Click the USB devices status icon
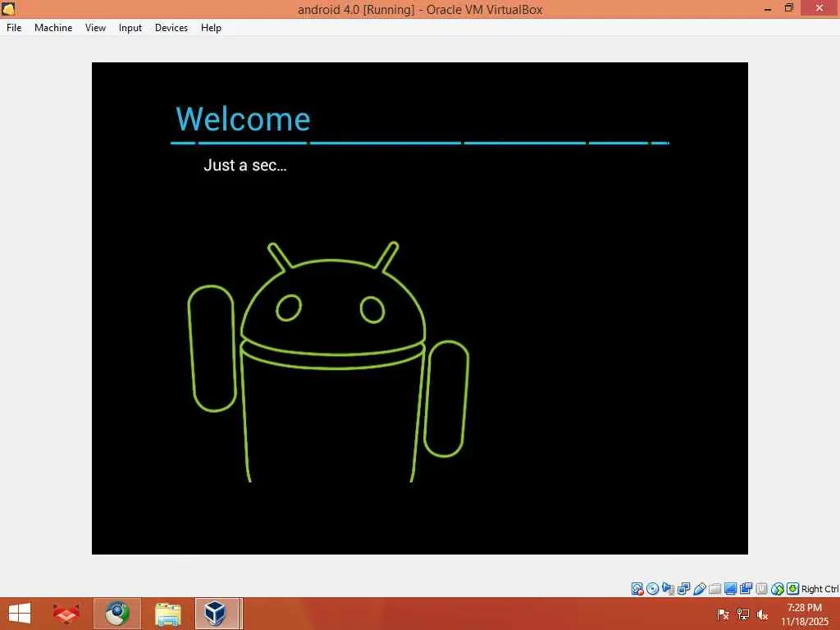This screenshot has height=630, width=840. (699, 589)
